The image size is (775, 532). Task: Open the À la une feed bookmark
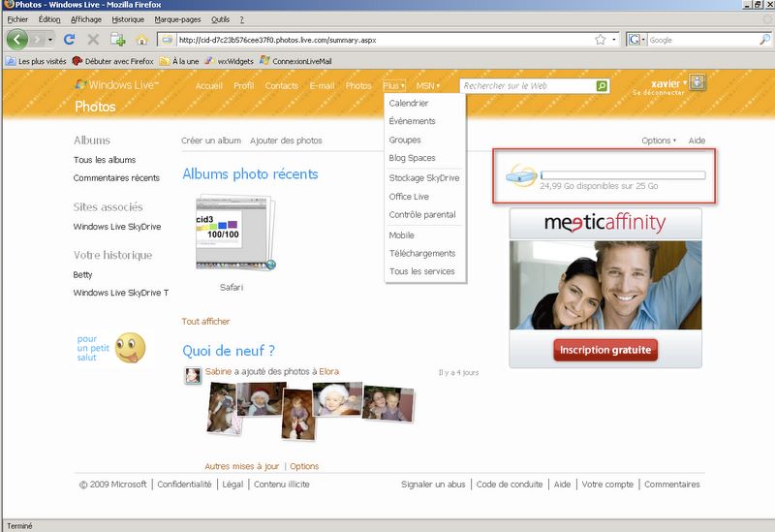click(179, 61)
